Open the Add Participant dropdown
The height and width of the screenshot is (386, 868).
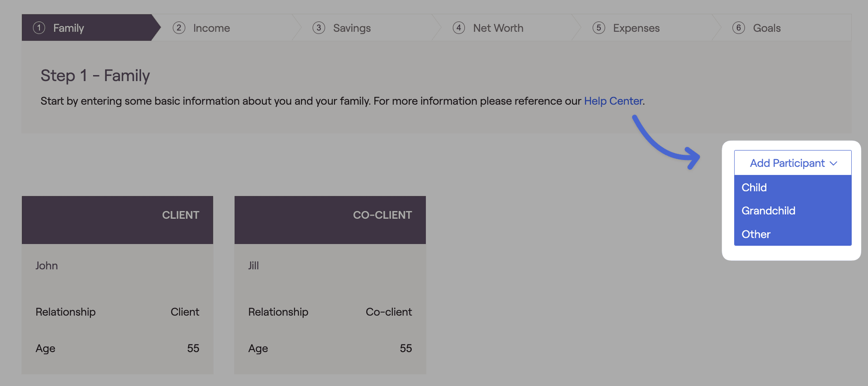click(787, 163)
